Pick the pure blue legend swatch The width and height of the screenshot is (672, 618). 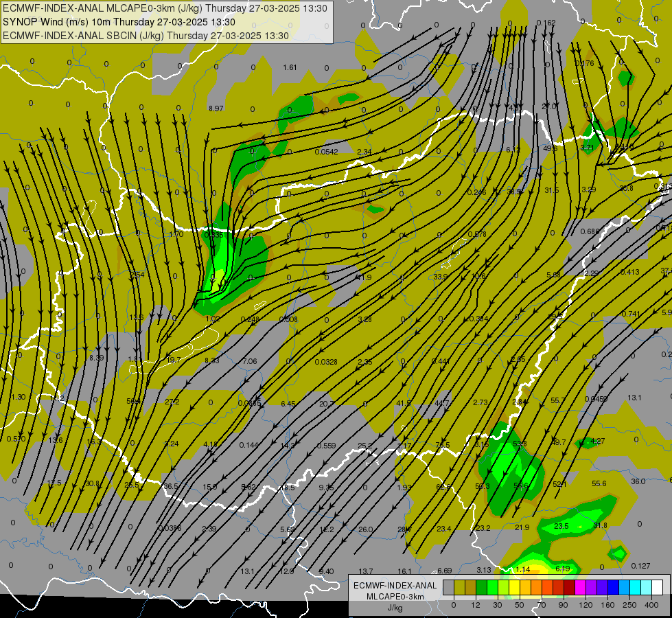tap(613, 588)
